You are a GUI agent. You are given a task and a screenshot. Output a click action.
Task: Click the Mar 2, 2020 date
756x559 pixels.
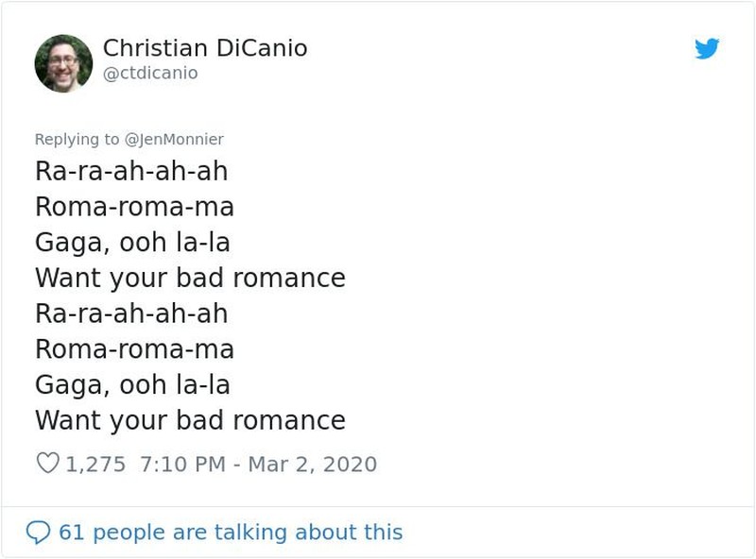click(x=312, y=465)
